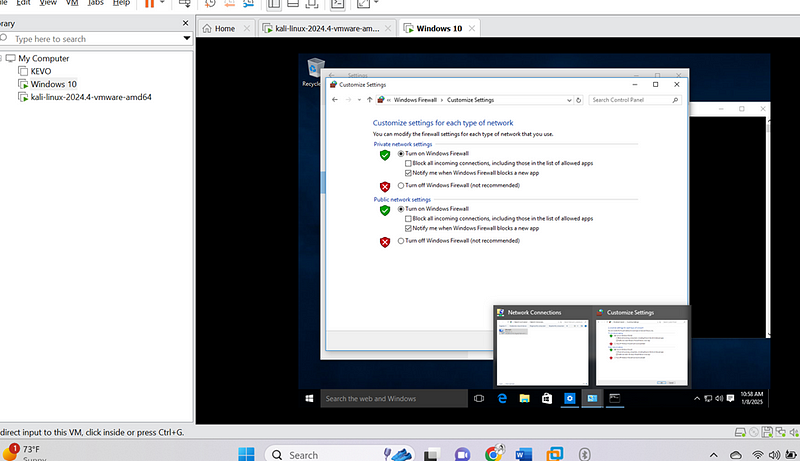800x461 pixels.
Task: Click VMware sound card status icon
Action: 794,432
